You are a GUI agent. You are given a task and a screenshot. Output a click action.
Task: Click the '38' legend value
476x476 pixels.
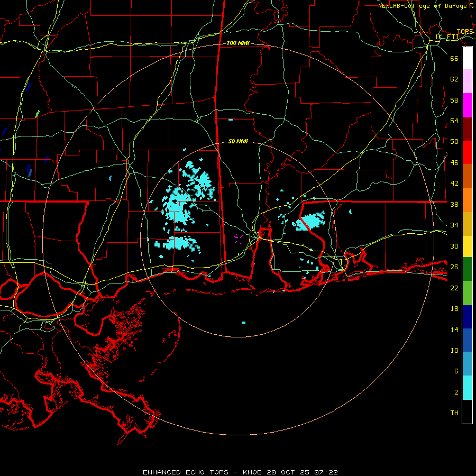(454, 204)
